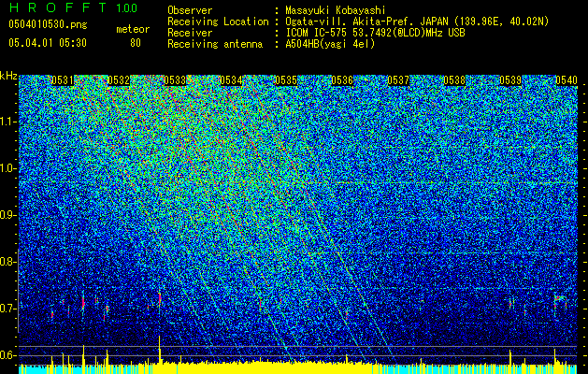Click the Receiving Location label
The width and height of the screenshot is (588, 374).
pyautogui.click(x=218, y=22)
